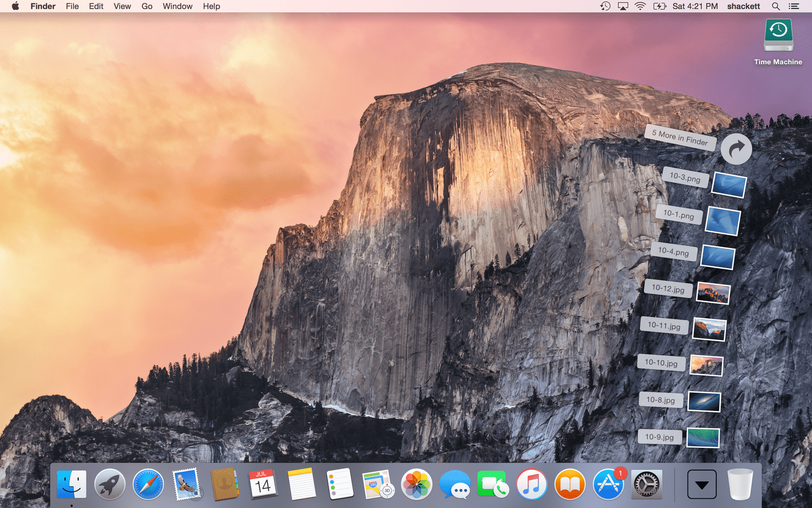Click the Sat 4:21 PM clock
The image size is (812, 508).
coord(695,6)
